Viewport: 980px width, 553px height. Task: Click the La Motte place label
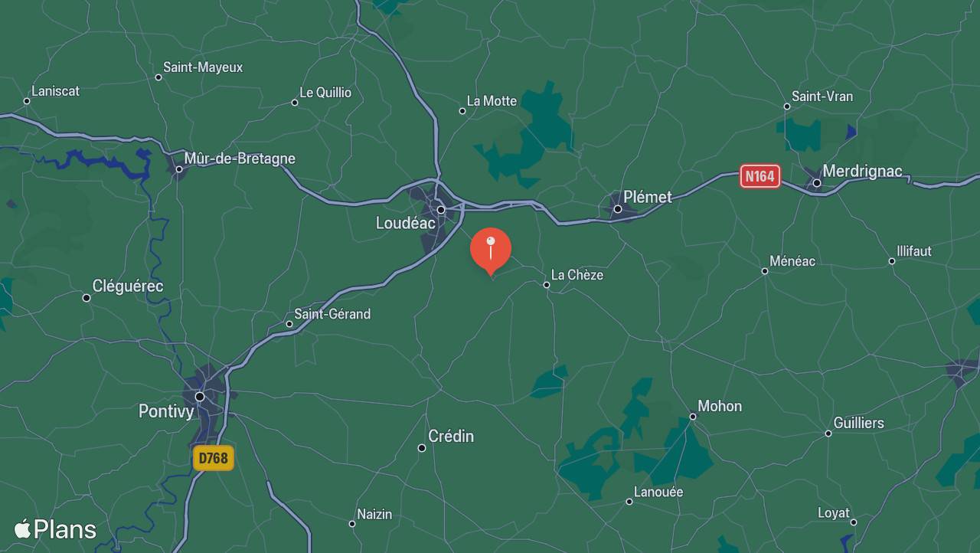click(x=492, y=101)
